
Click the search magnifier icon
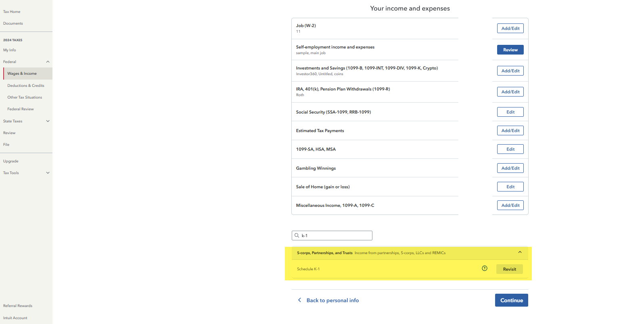point(297,236)
